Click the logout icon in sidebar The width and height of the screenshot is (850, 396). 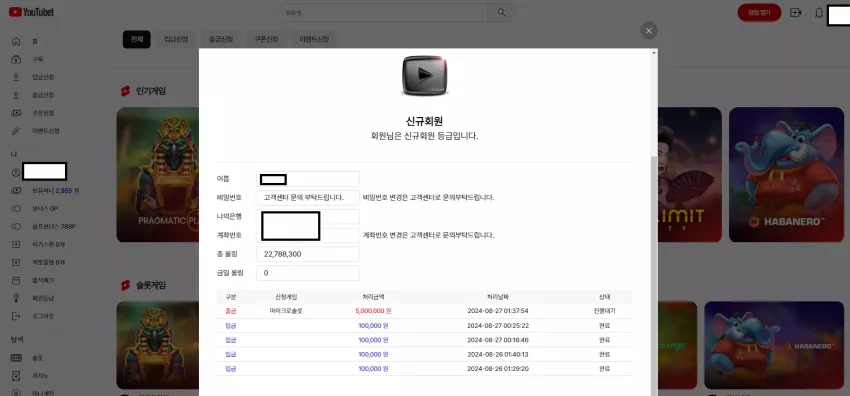click(x=16, y=316)
